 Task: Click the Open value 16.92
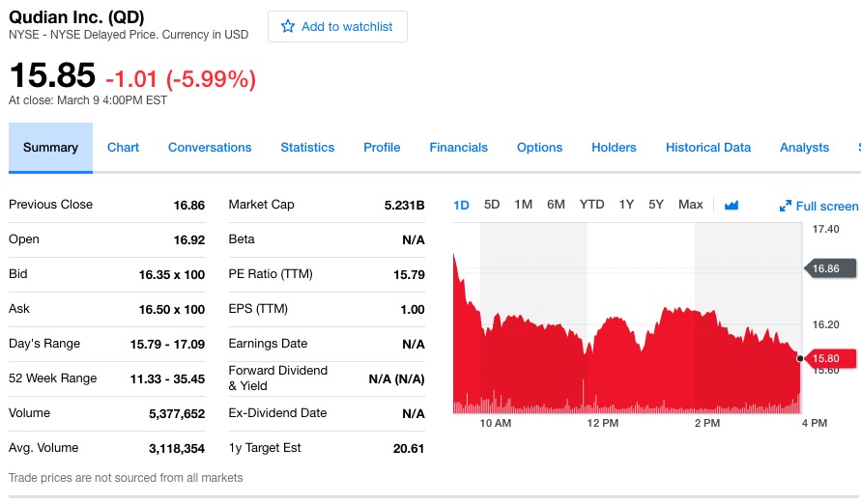click(188, 240)
